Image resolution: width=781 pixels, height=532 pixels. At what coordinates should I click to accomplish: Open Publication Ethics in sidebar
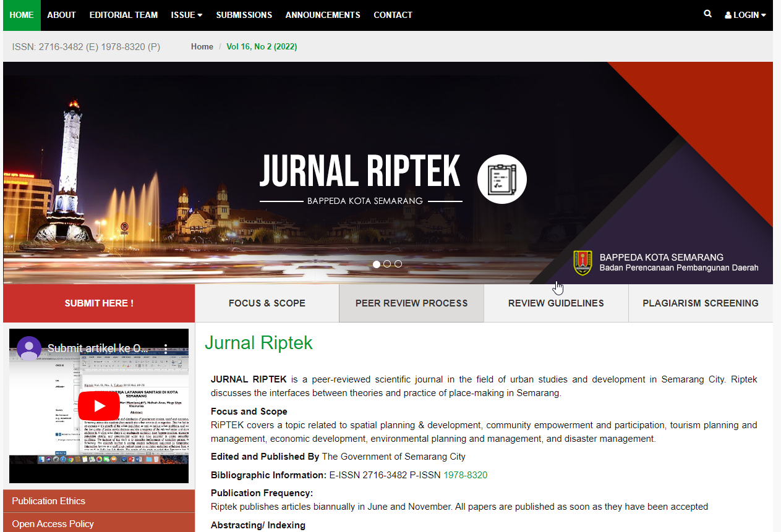click(49, 501)
